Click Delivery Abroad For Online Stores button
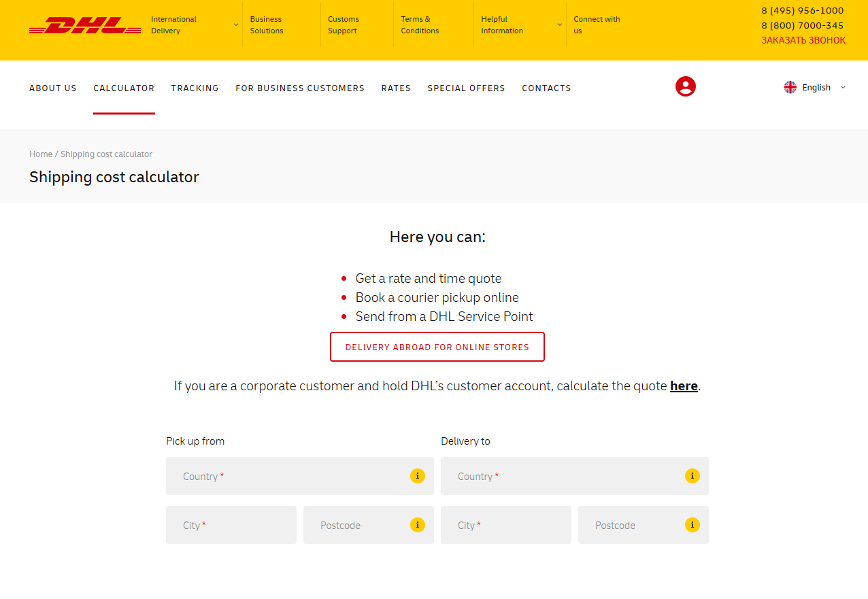868x599 pixels. [x=437, y=347]
